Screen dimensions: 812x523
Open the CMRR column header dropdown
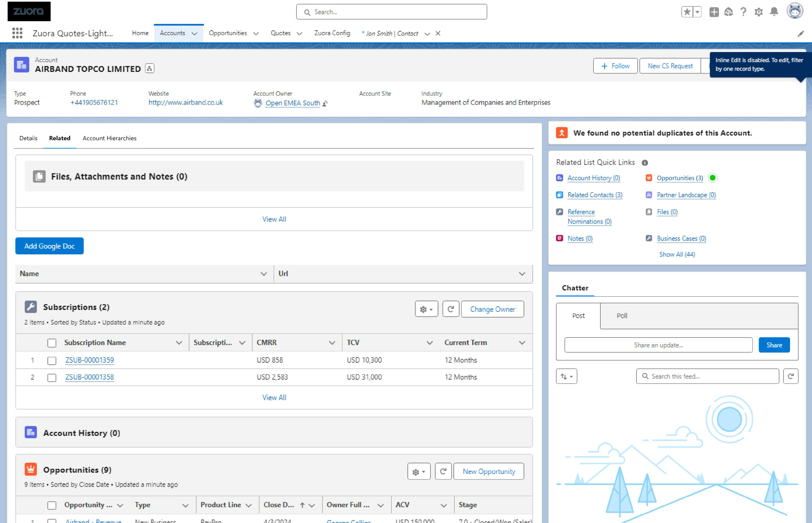[332, 342]
